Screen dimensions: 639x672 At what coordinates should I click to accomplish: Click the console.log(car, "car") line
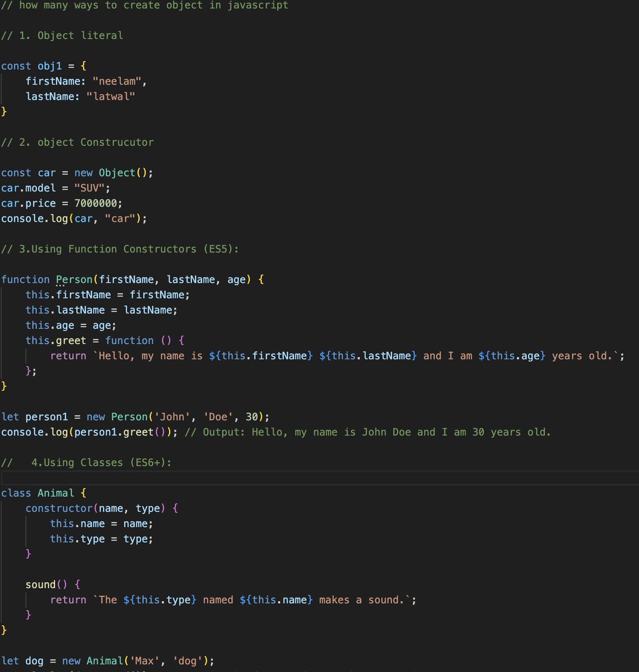[74, 218]
